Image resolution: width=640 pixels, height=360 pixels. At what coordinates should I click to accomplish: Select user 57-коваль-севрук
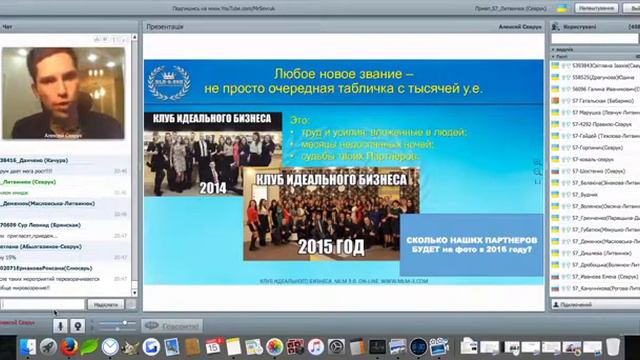pos(595,159)
